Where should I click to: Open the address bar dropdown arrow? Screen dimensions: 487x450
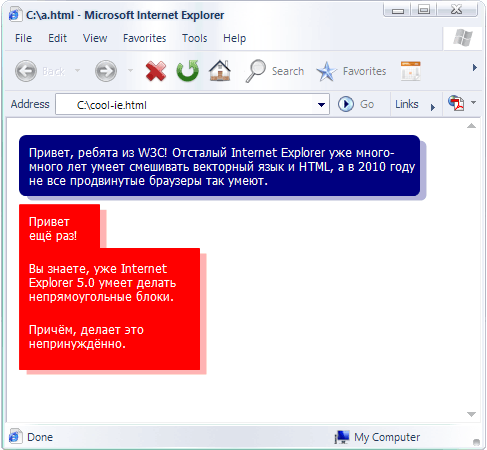[321, 105]
